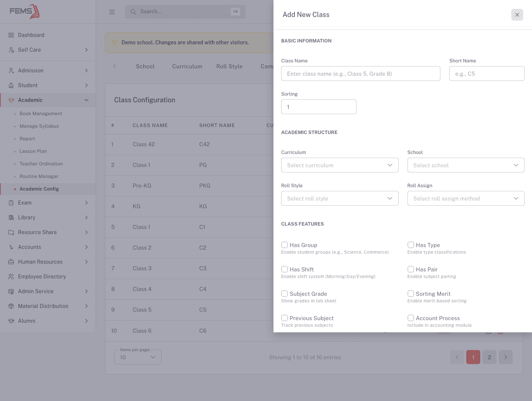Click the Short Name input field
532x401 pixels.
pos(487,73)
